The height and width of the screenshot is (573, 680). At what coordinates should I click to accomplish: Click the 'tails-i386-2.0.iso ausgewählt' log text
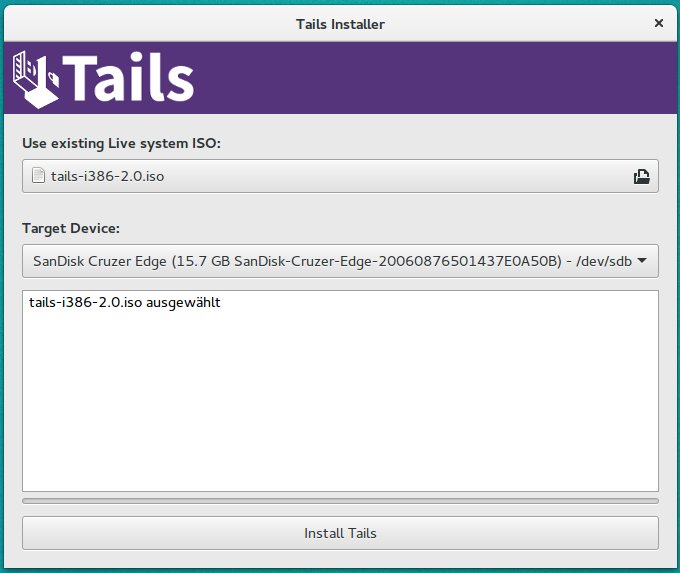tap(124, 302)
